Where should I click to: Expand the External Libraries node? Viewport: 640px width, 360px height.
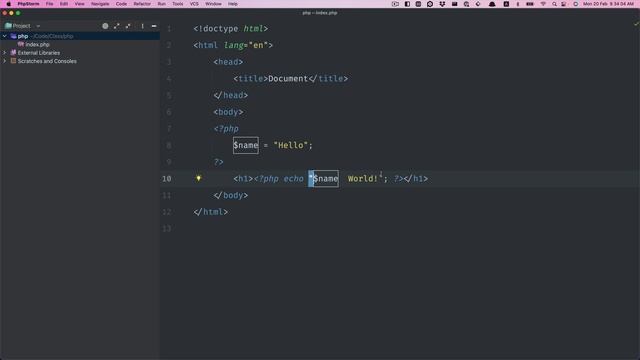tap(4, 53)
